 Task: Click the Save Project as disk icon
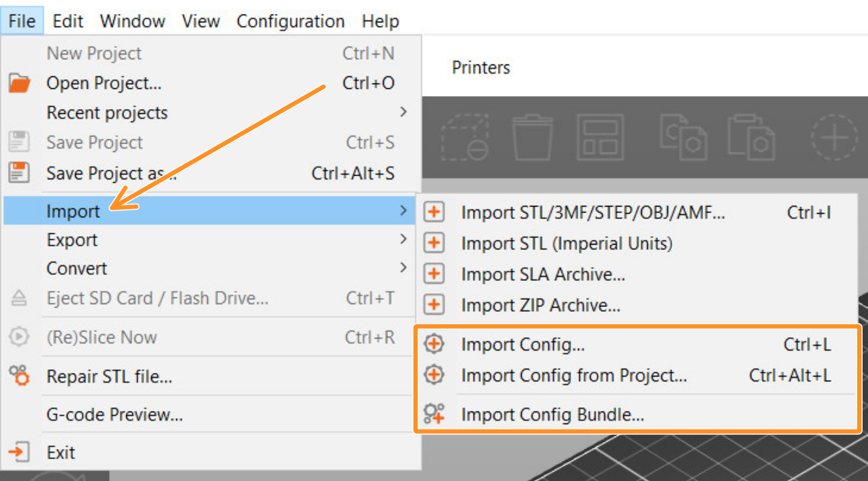click(20, 173)
